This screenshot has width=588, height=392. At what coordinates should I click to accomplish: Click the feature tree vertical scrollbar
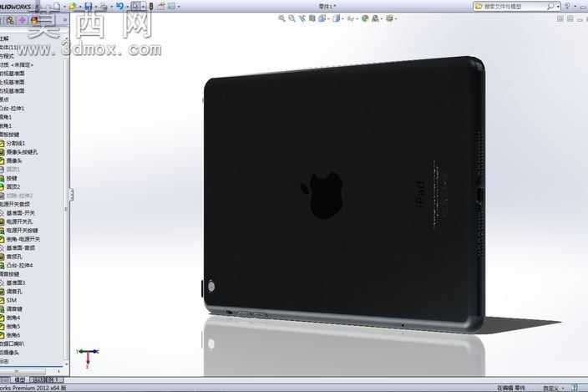66,199
